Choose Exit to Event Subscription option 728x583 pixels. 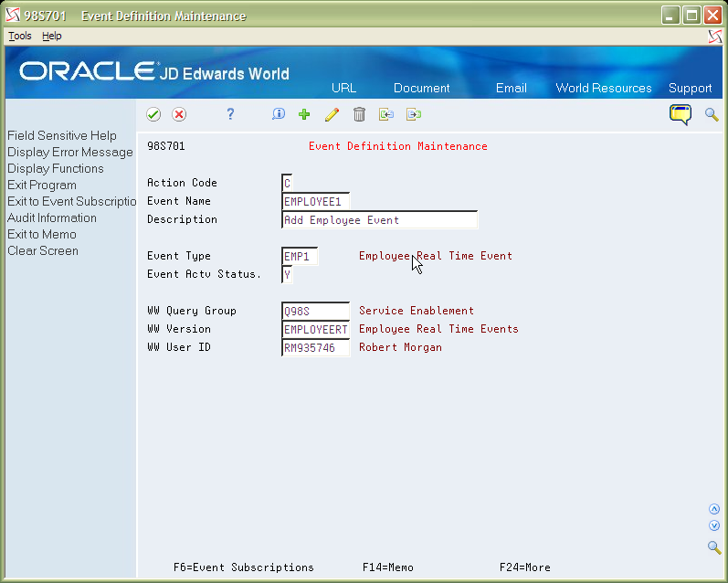[71, 201]
